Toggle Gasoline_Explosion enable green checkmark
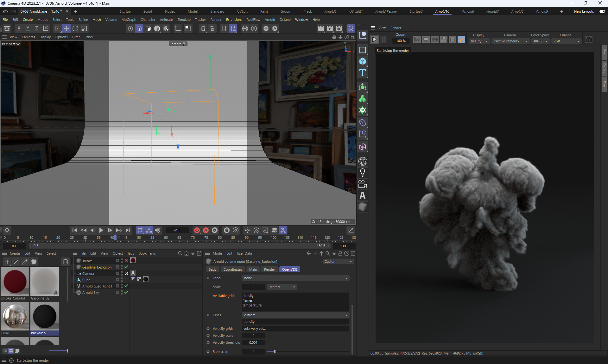The height and width of the screenshot is (364, 608). (x=126, y=267)
